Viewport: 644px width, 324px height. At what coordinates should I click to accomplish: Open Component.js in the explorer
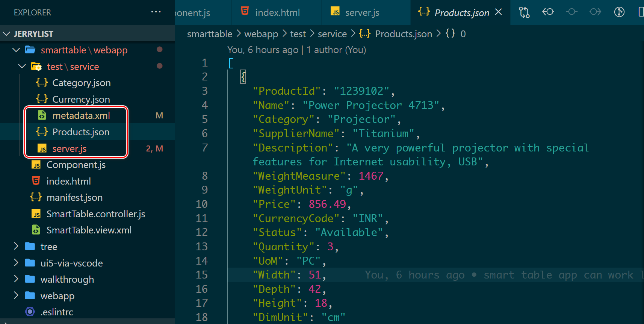(76, 165)
